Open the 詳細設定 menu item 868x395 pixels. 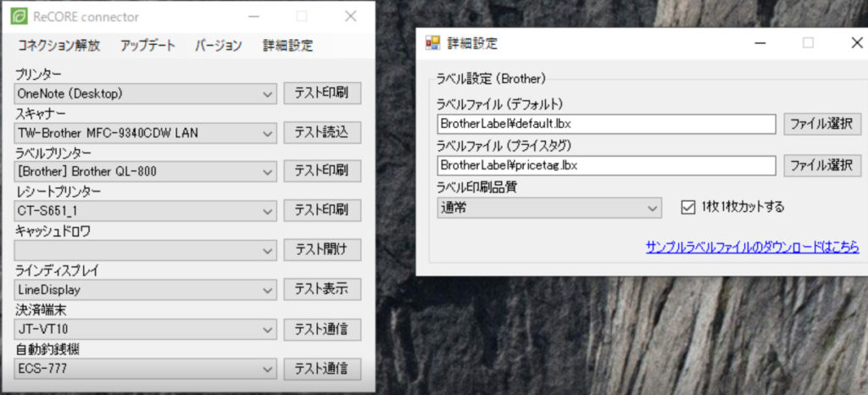pos(288,46)
